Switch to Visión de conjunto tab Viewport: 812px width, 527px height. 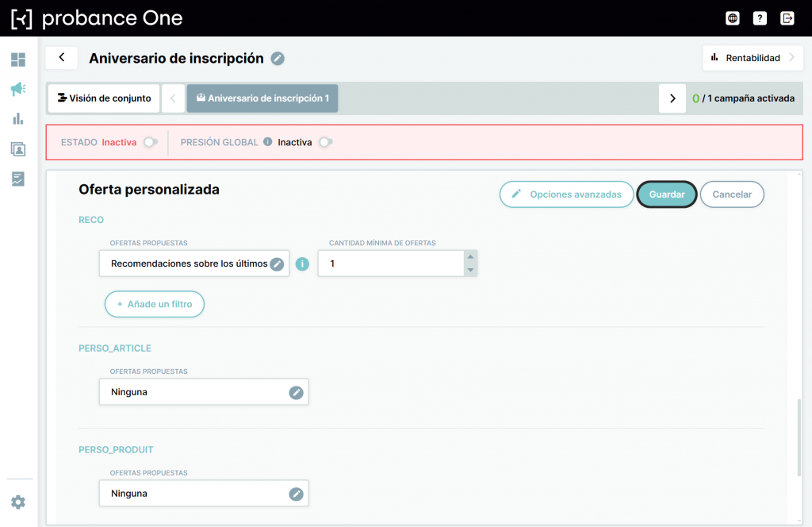click(104, 98)
